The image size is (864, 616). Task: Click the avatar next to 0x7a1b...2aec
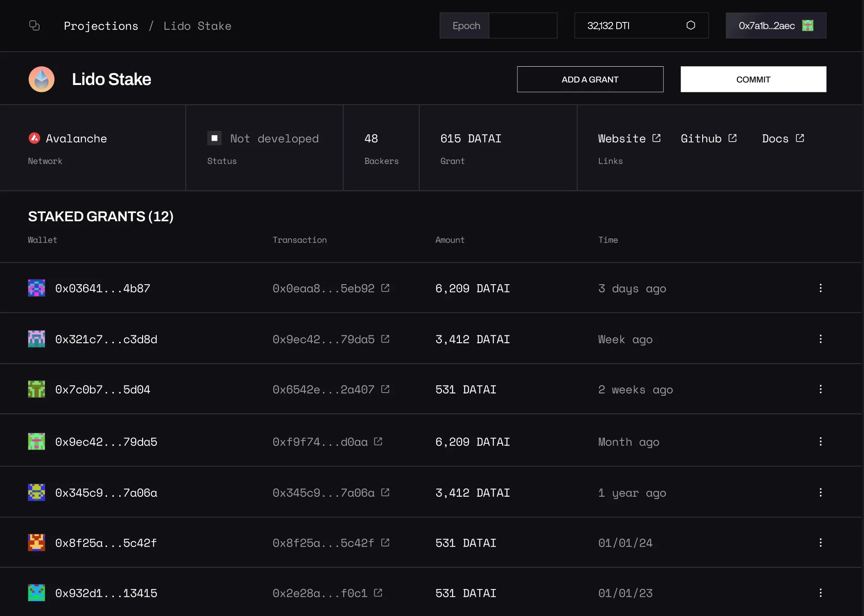coord(808,26)
